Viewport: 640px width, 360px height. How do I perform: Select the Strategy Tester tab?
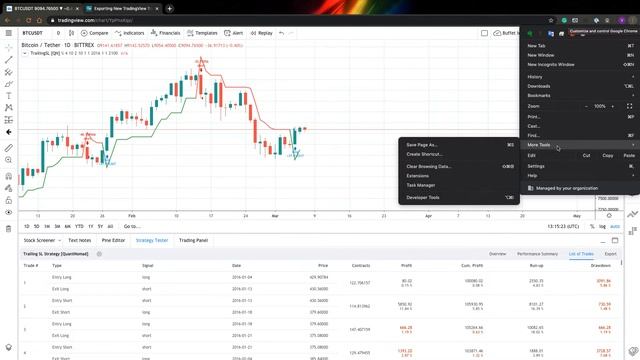point(152,240)
